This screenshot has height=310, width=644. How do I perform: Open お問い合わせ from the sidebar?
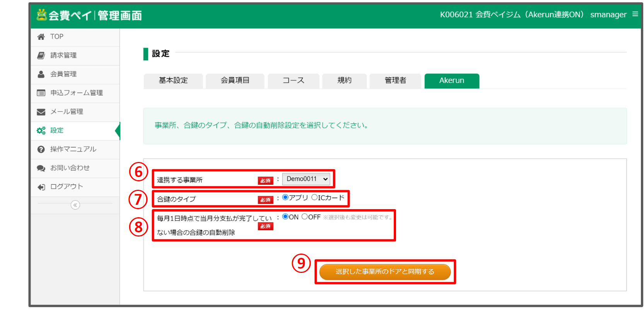pyautogui.click(x=70, y=168)
